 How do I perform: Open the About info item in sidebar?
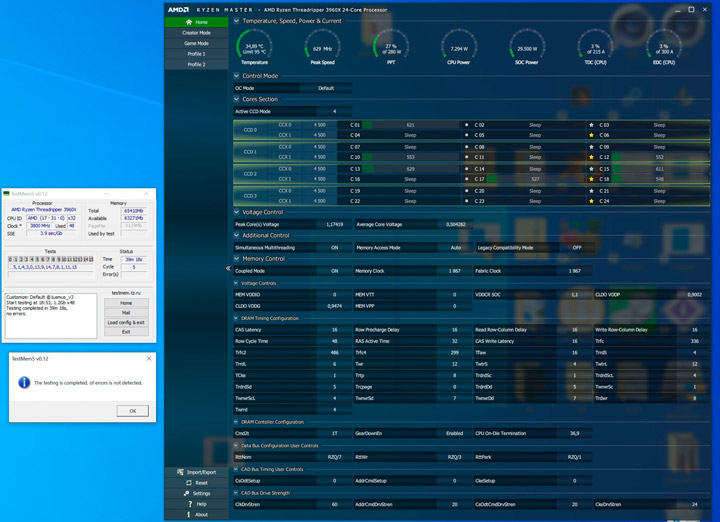click(197, 514)
